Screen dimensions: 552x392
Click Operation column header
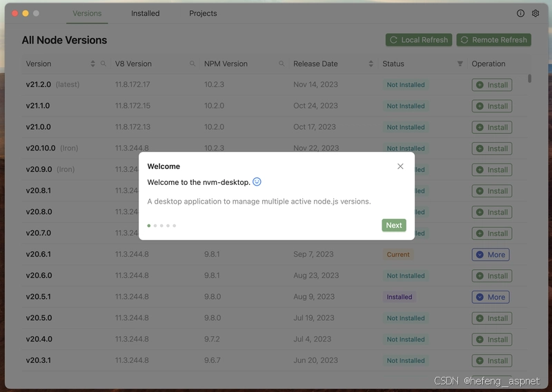[489, 63]
